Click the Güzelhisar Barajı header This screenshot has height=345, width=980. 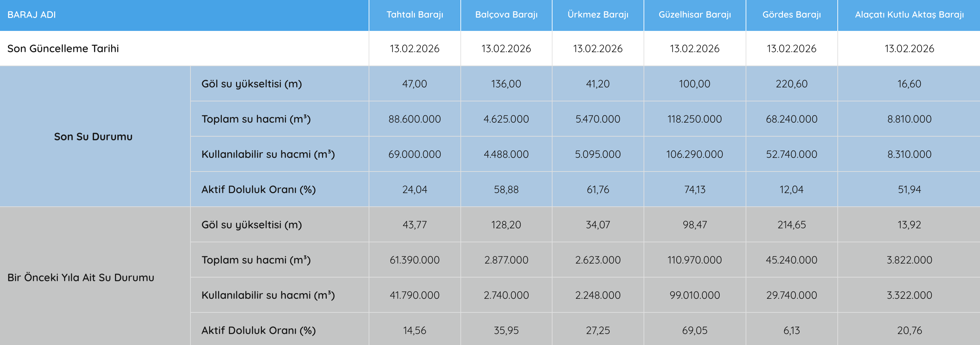click(694, 15)
